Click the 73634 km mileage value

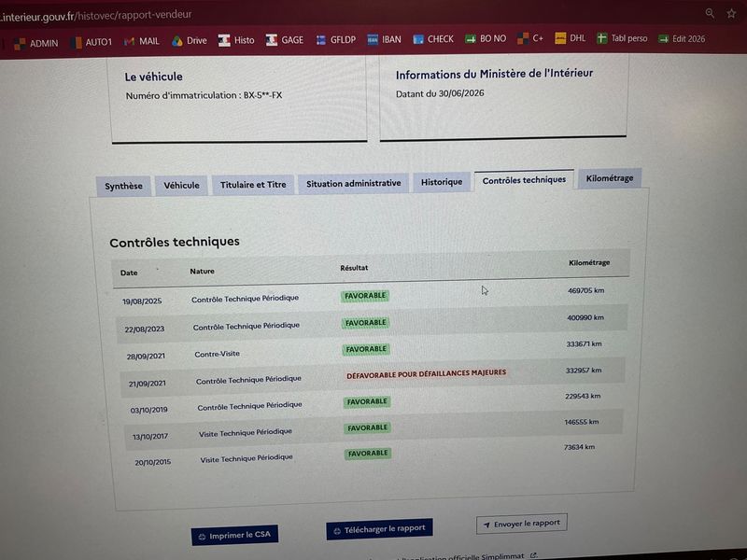(579, 447)
